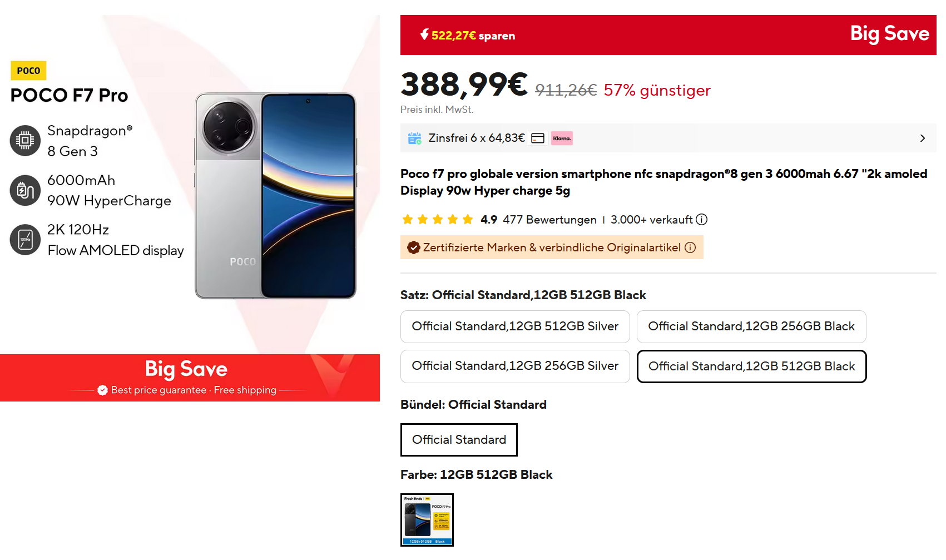Viewport: 946px width, 560px height.
Task: Click the lightning savings icon
Action: point(424,34)
